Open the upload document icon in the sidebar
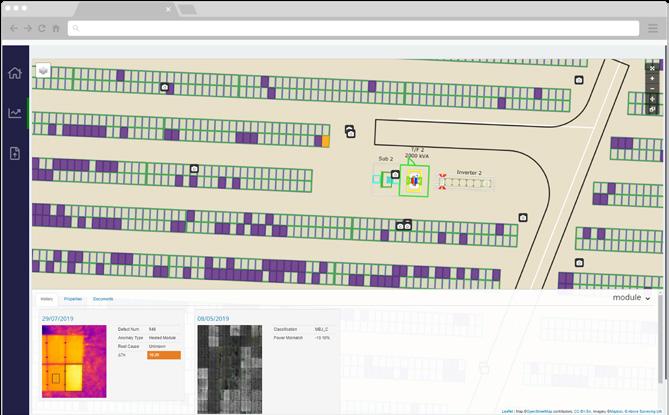Screen dimensions: 669x415 pyautogui.click(x=15, y=153)
